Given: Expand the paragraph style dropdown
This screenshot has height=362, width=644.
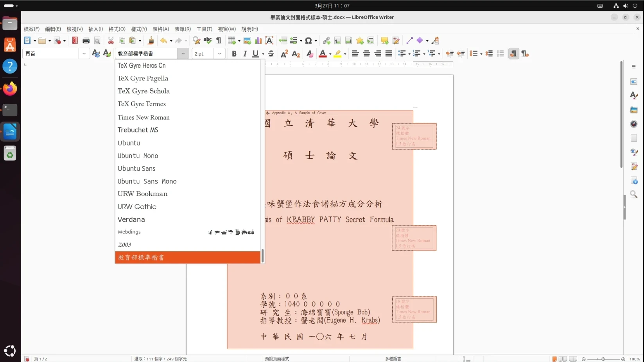Looking at the screenshot, I should click(x=84, y=54).
